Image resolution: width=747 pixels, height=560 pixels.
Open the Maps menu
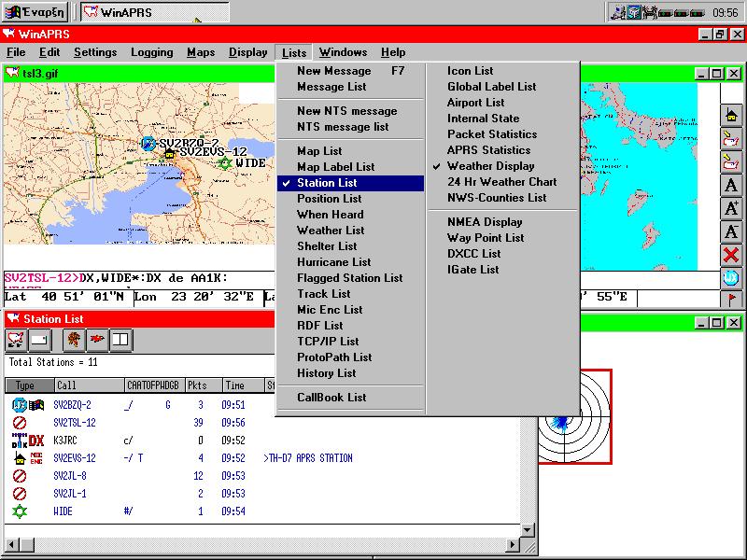[x=201, y=52]
